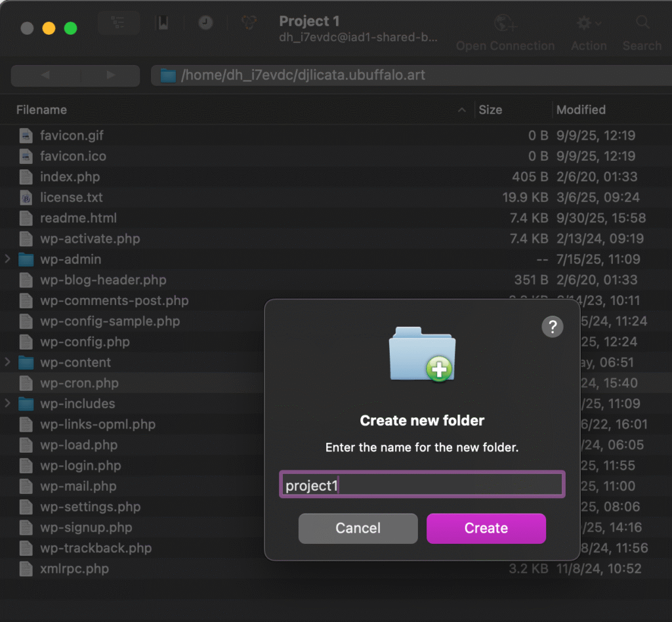Open the History clock icon
672x622 pixels.
[x=205, y=23]
